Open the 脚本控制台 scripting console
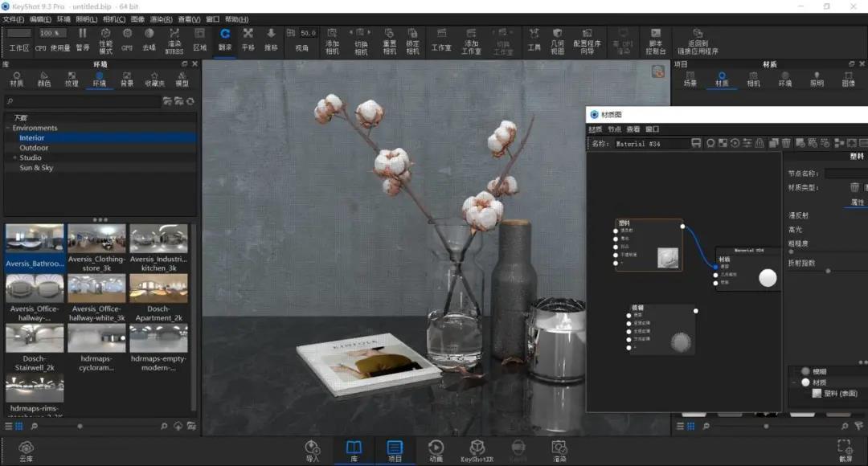 pos(656,42)
